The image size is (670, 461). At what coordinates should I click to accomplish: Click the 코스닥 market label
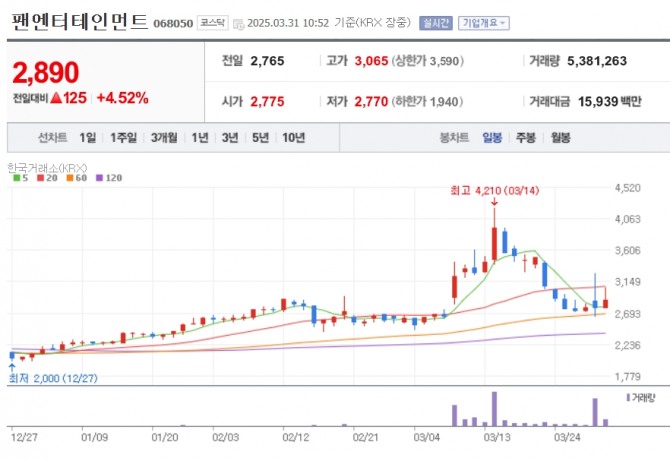[212, 23]
